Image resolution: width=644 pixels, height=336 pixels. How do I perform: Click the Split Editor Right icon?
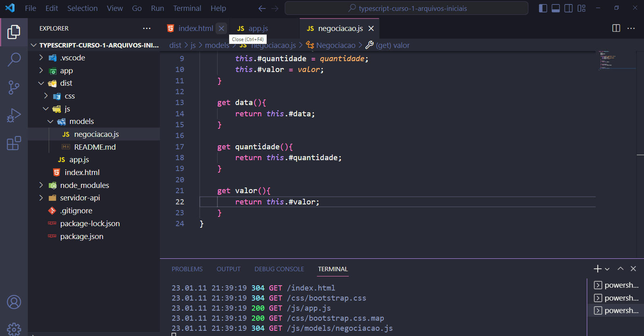(x=616, y=28)
